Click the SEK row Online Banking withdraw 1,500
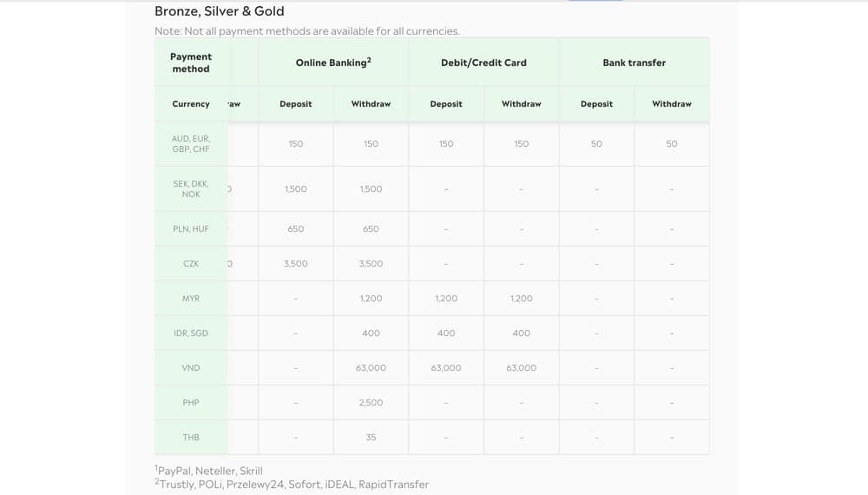Image resolution: width=868 pixels, height=495 pixels. [371, 188]
